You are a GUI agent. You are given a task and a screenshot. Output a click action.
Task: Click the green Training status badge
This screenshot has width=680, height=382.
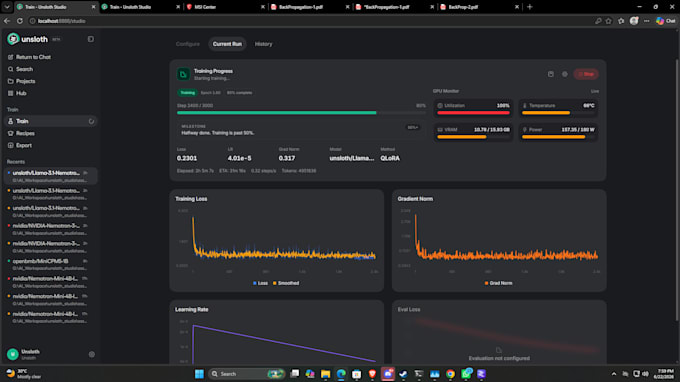coord(187,93)
